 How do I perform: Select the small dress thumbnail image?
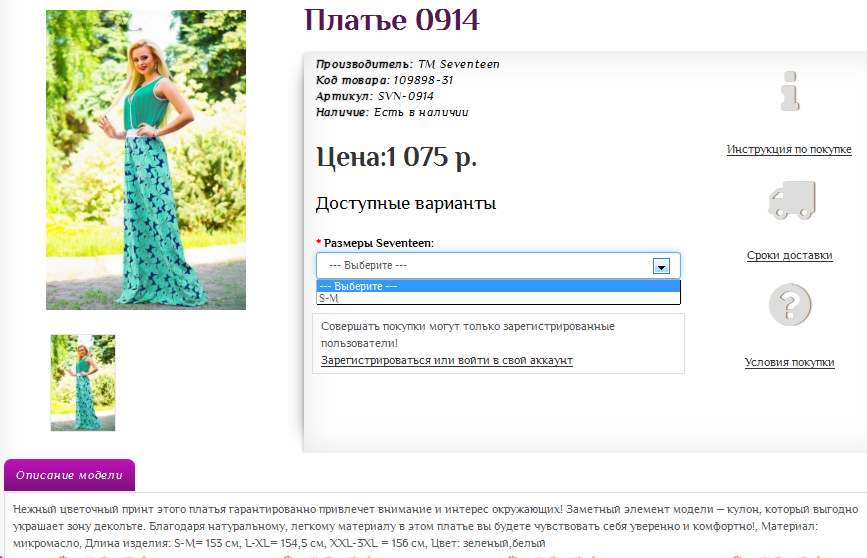click(x=83, y=383)
